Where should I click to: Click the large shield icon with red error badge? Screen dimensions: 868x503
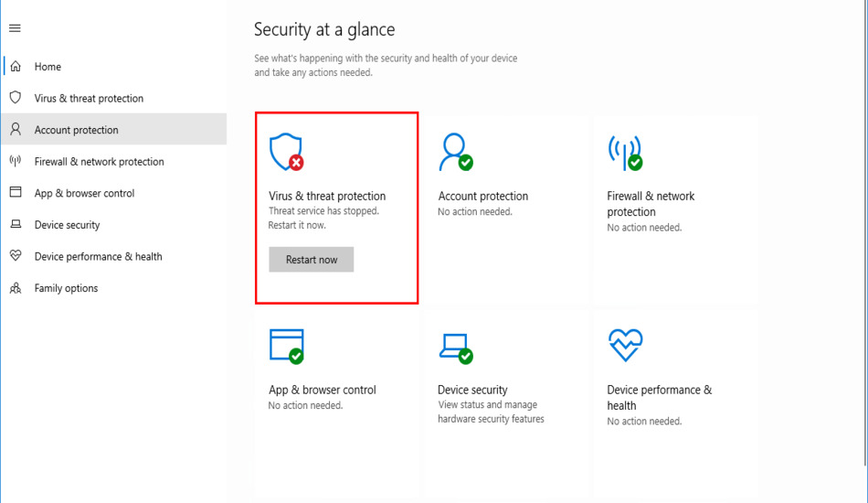pos(286,152)
